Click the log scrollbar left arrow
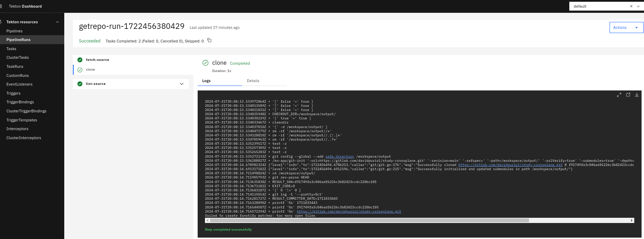The width and height of the screenshot is (644, 239). [x=207, y=220]
